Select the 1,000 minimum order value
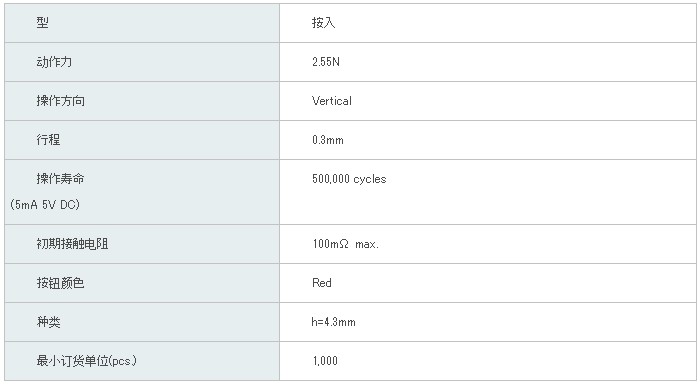The image size is (700, 385). click(x=325, y=360)
